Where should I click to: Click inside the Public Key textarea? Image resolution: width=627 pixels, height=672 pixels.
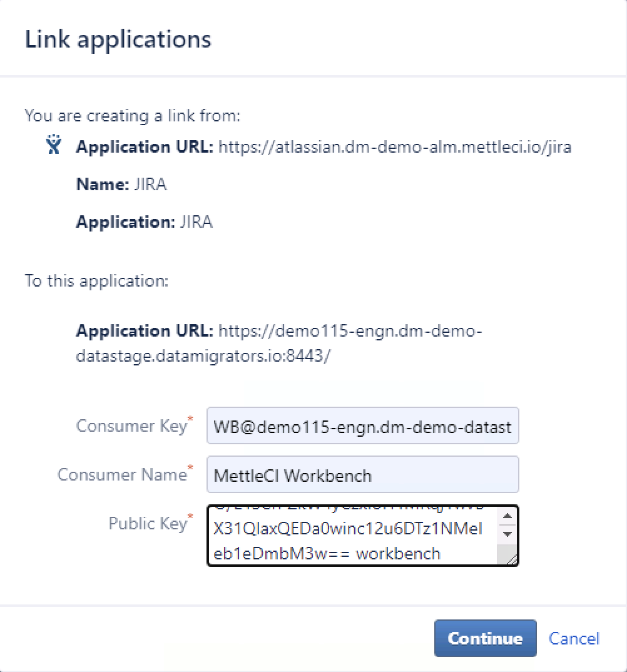(x=350, y=536)
